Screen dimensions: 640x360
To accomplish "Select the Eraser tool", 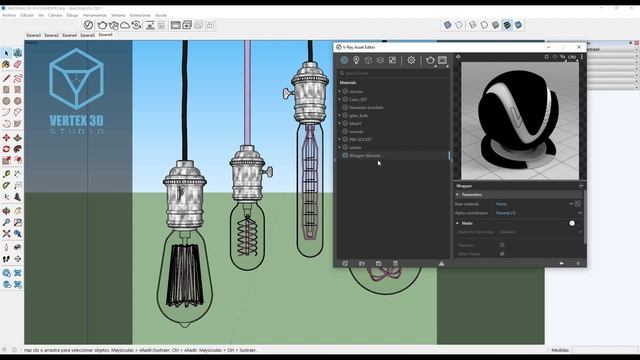I will tap(18, 64).
